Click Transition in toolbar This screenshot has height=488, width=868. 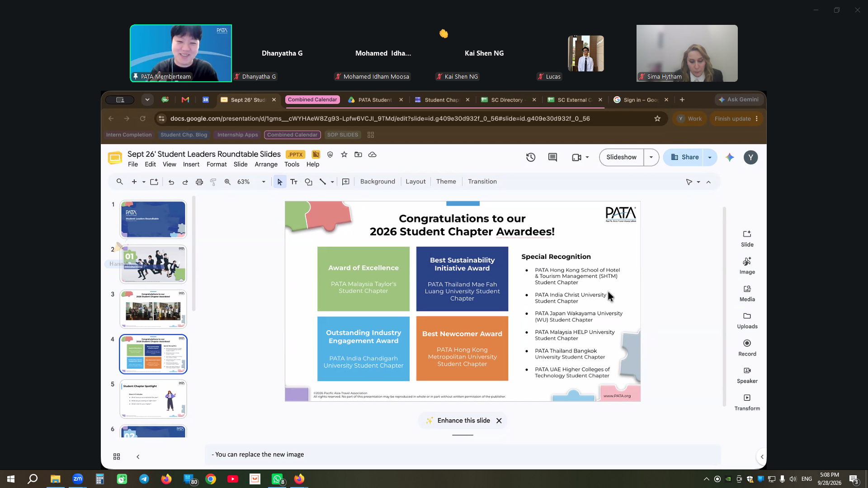(482, 182)
